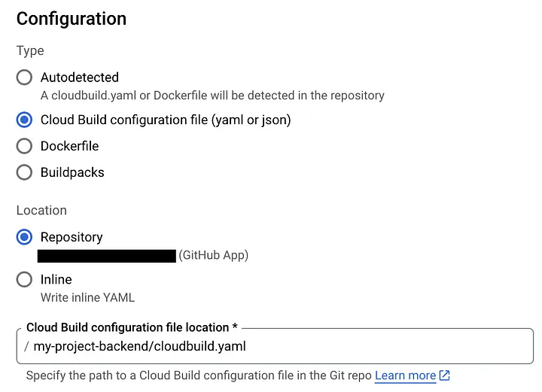Click the leading slash prefix in path field
542x392 pixels.
click(26, 346)
